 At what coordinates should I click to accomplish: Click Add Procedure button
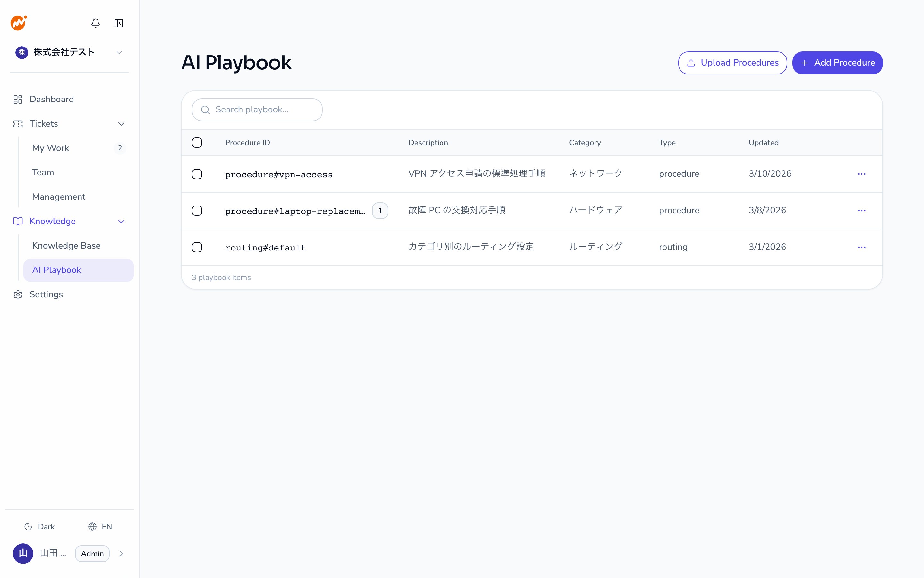click(x=837, y=63)
